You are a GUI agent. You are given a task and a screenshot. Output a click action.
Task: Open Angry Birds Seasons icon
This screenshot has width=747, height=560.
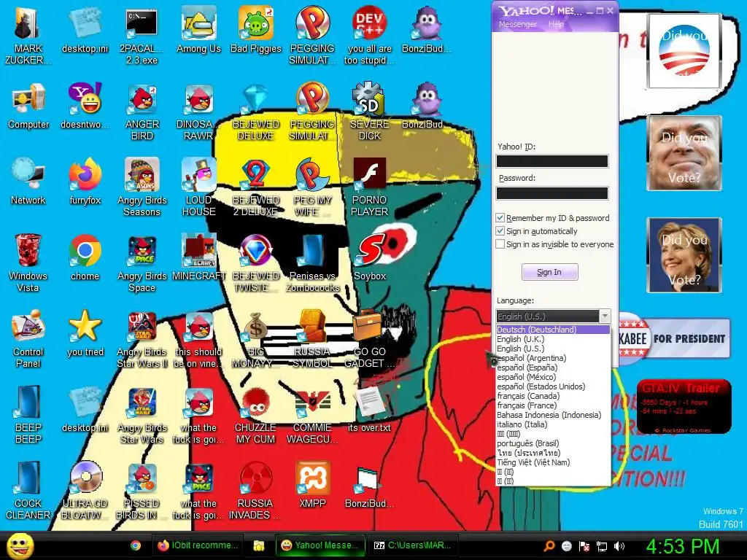pyautogui.click(x=142, y=187)
